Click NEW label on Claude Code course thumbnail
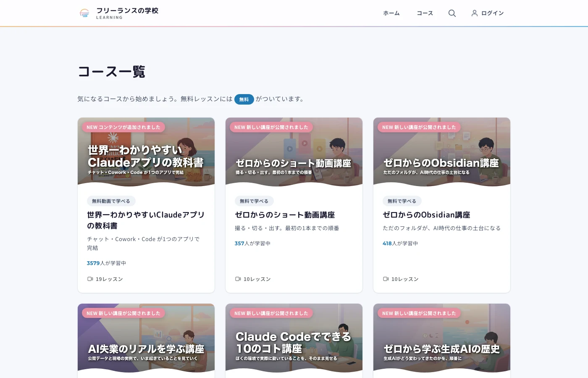The image size is (588, 378). click(x=271, y=313)
